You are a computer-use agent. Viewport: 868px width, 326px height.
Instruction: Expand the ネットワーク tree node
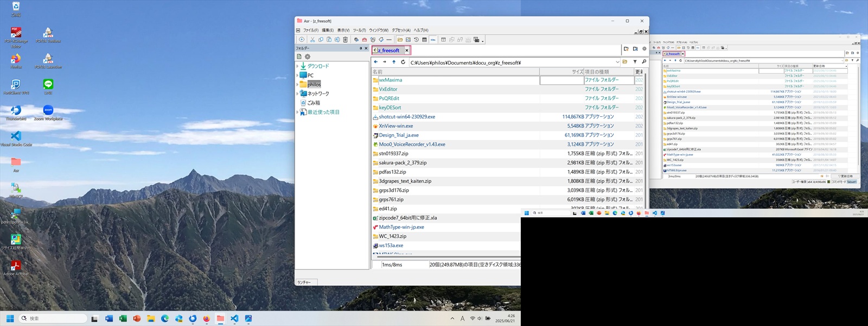(297, 93)
